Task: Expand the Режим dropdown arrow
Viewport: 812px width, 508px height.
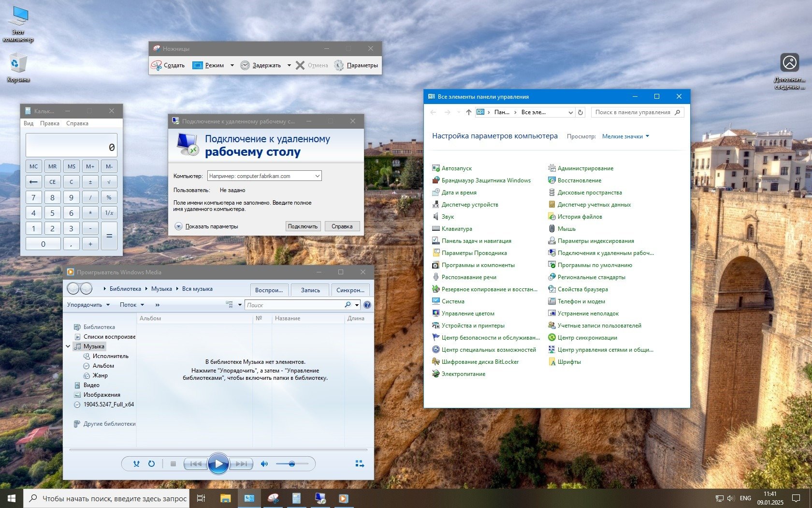Action: pyautogui.click(x=232, y=65)
